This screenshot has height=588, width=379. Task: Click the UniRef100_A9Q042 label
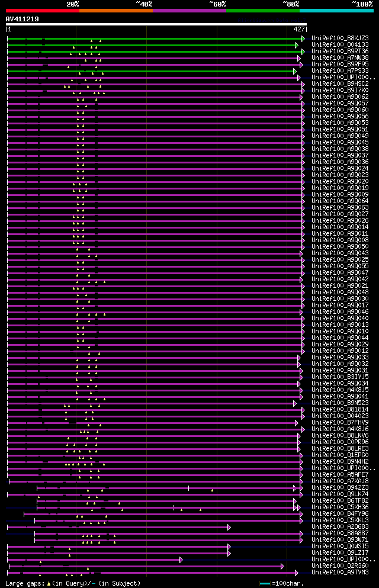click(340, 279)
